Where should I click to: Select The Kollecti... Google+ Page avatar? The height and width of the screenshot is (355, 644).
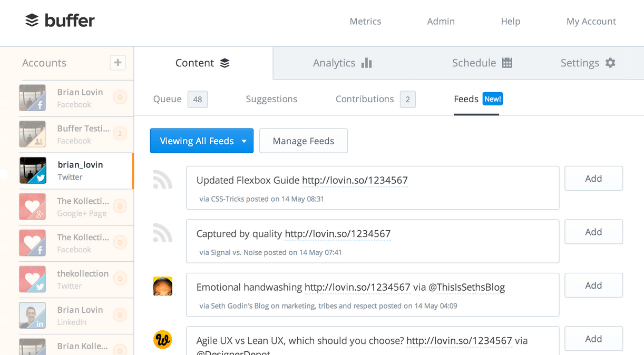(x=33, y=207)
